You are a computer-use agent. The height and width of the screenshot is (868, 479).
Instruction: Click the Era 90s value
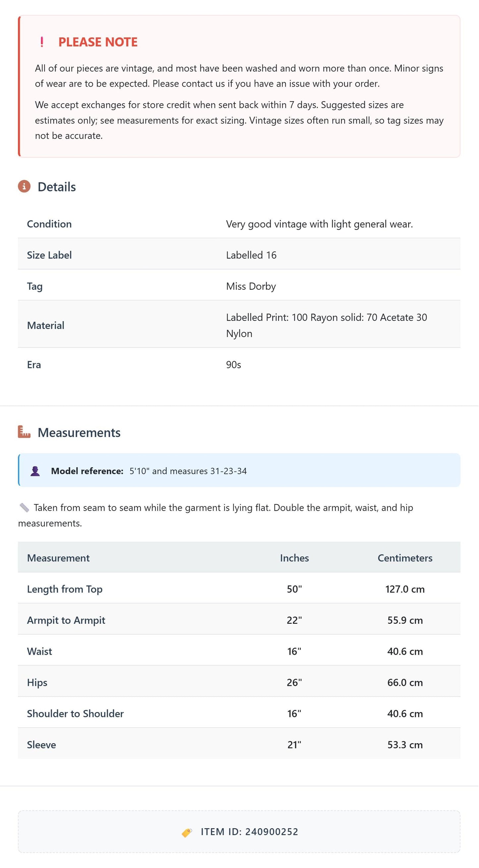[x=234, y=365]
